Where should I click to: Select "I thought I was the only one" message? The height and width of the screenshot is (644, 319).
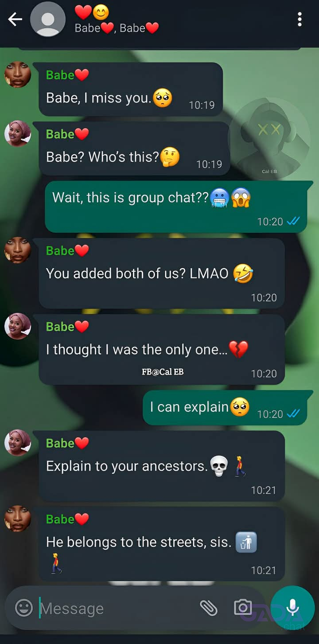[x=162, y=350]
